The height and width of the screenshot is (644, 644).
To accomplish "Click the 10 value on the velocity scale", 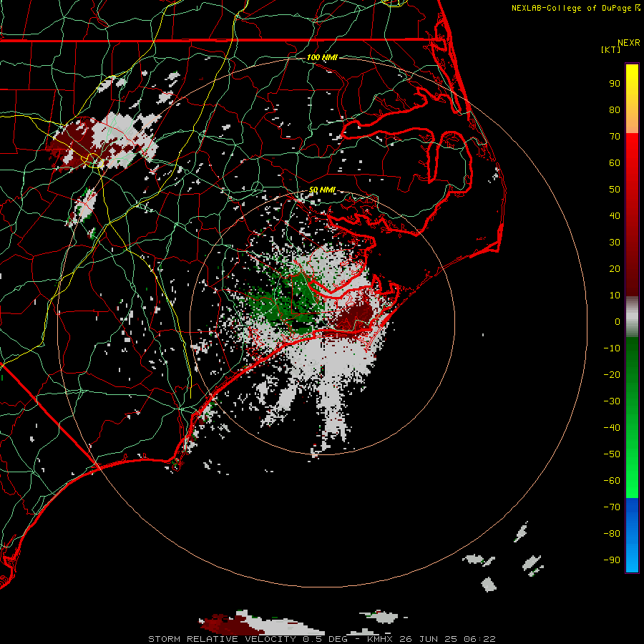I will tap(615, 296).
